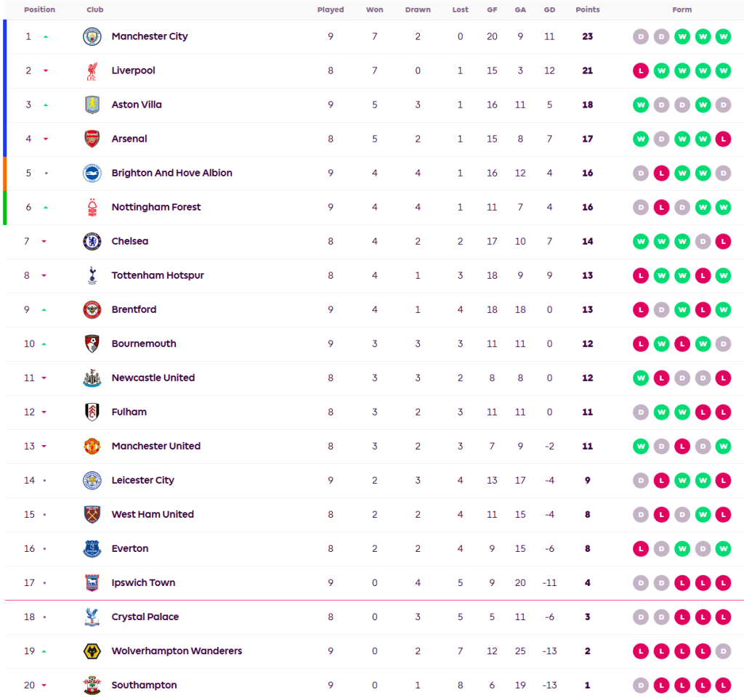Click the Wolverhampton Wanderers wolf crest

point(92,651)
